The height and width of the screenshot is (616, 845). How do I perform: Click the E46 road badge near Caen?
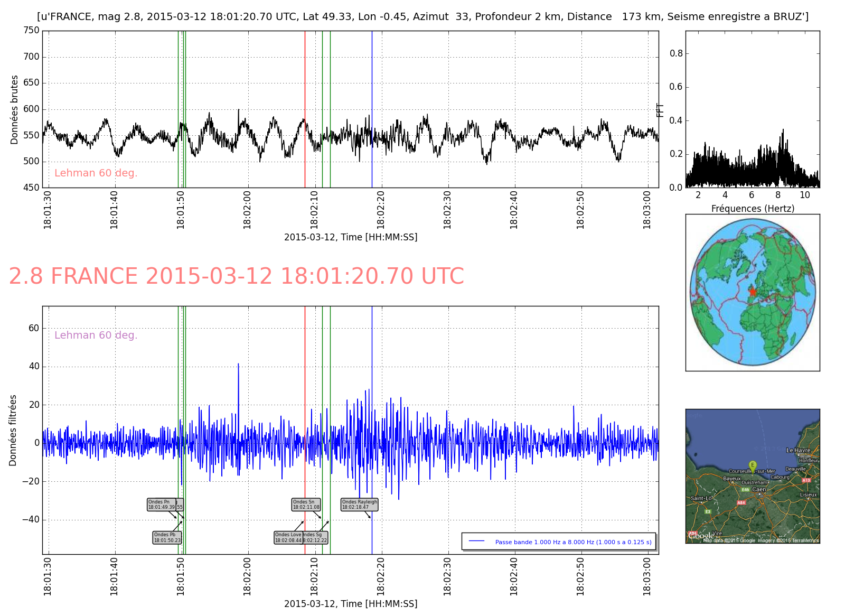[745, 490]
